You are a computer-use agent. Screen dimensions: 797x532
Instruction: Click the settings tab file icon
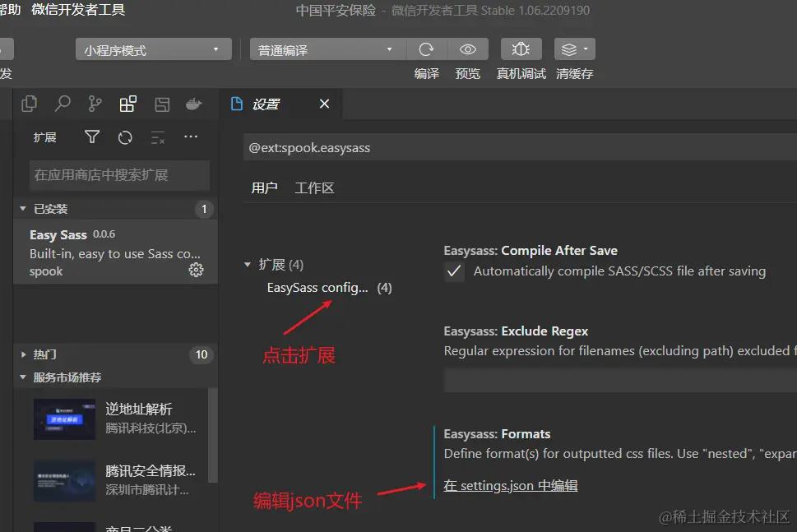coord(237,104)
